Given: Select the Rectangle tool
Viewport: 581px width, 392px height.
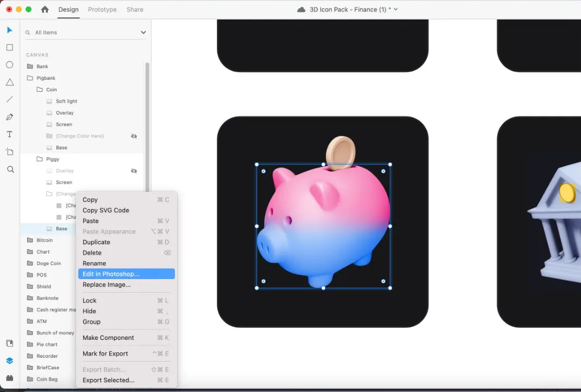Looking at the screenshot, I should 10,48.
